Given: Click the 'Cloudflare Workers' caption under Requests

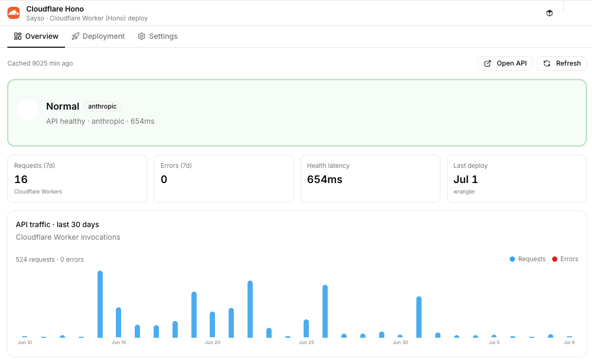Looking at the screenshot, I should (38, 192).
